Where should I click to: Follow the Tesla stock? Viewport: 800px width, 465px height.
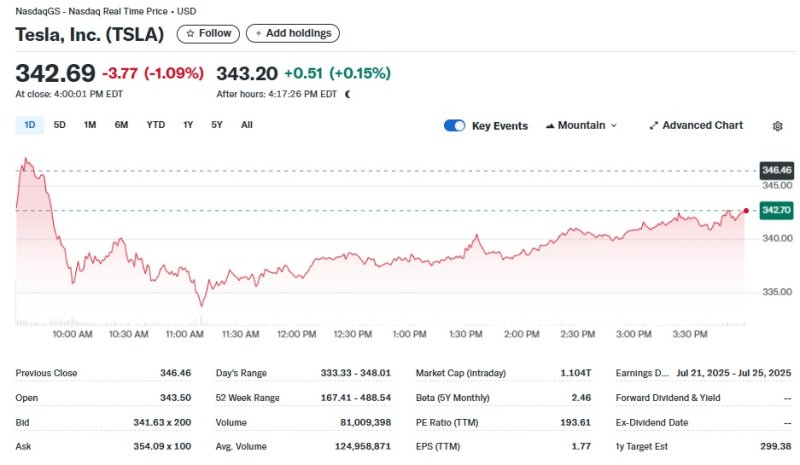(208, 34)
